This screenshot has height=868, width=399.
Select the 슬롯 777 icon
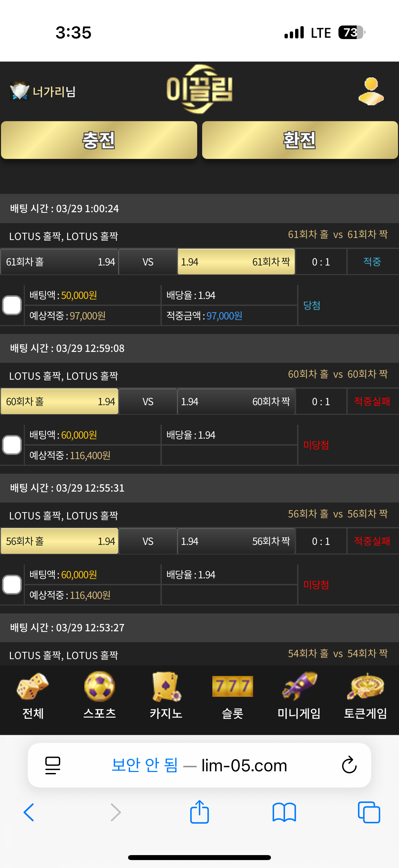tap(232, 686)
